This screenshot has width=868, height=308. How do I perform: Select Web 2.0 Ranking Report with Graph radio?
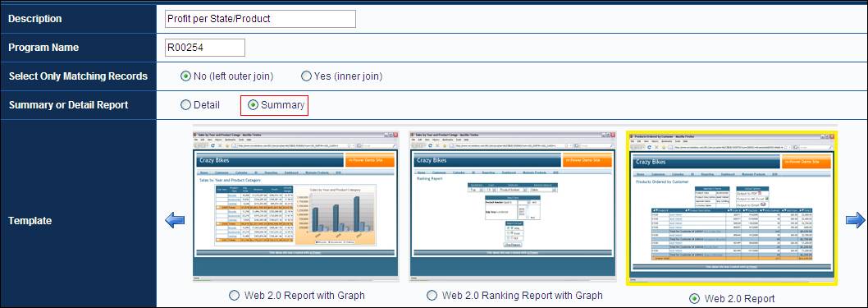[x=432, y=295]
